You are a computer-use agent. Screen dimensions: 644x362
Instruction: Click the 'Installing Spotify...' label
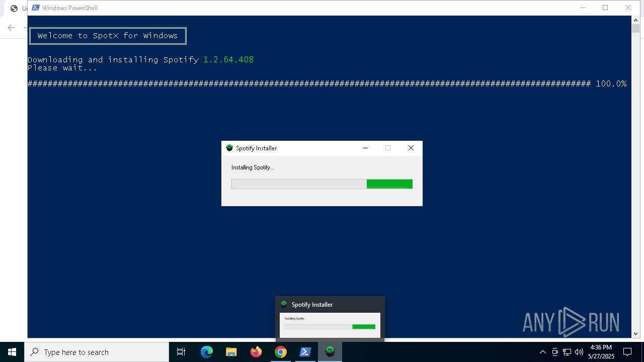pos(253,167)
